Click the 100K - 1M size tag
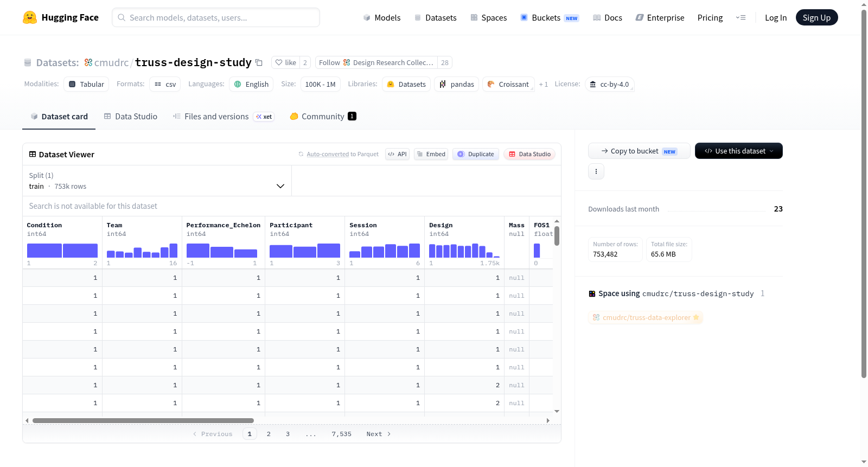The width and height of the screenshot is (868, 467). point(320,84)
